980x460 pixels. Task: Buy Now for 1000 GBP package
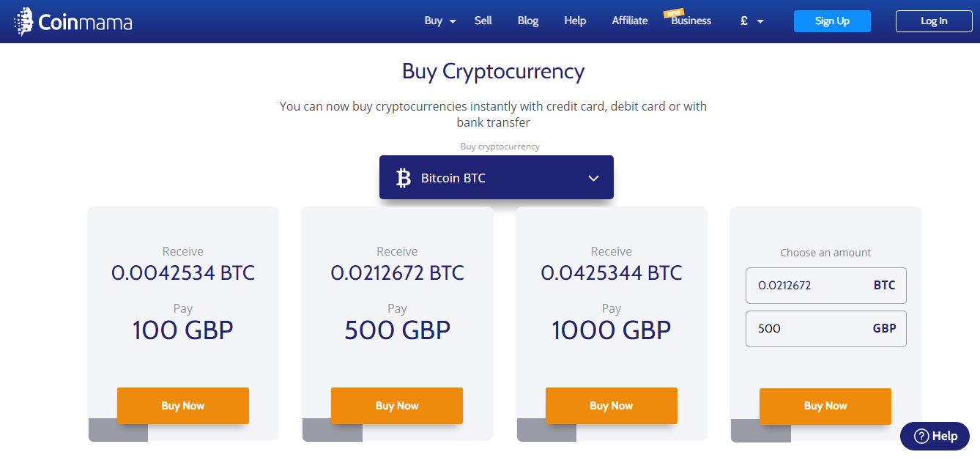coord(612,406)
